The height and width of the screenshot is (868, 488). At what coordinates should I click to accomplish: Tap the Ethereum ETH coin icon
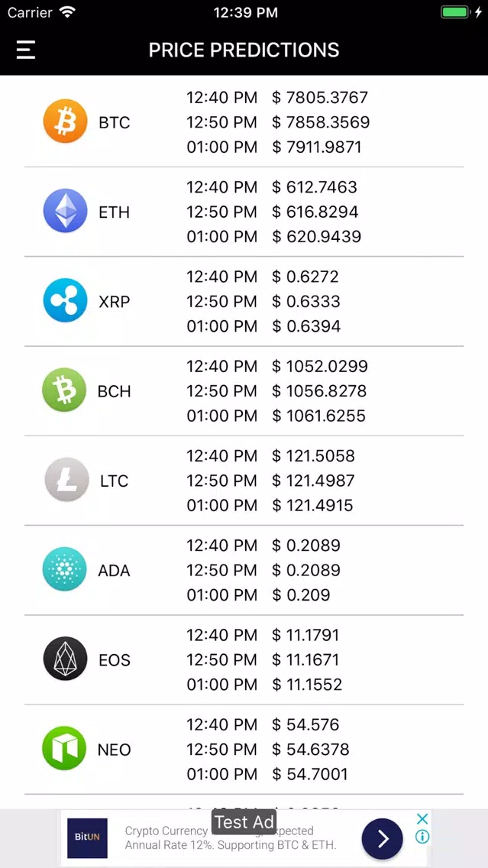65,211
